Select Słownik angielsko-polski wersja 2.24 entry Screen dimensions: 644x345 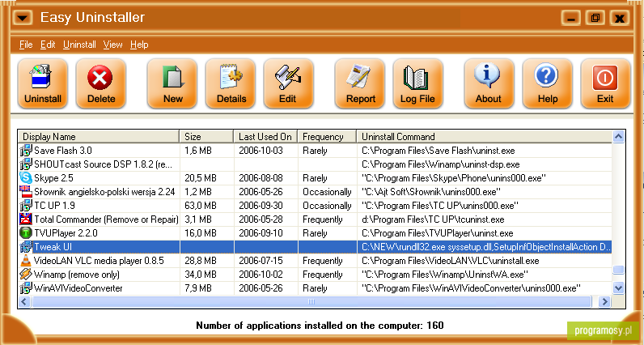104,192
